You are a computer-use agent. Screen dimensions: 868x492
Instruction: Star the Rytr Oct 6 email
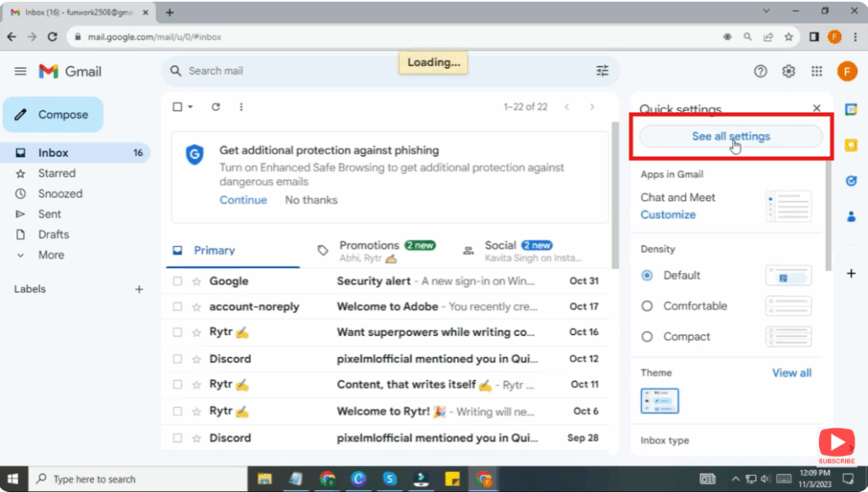coord(197,411)
